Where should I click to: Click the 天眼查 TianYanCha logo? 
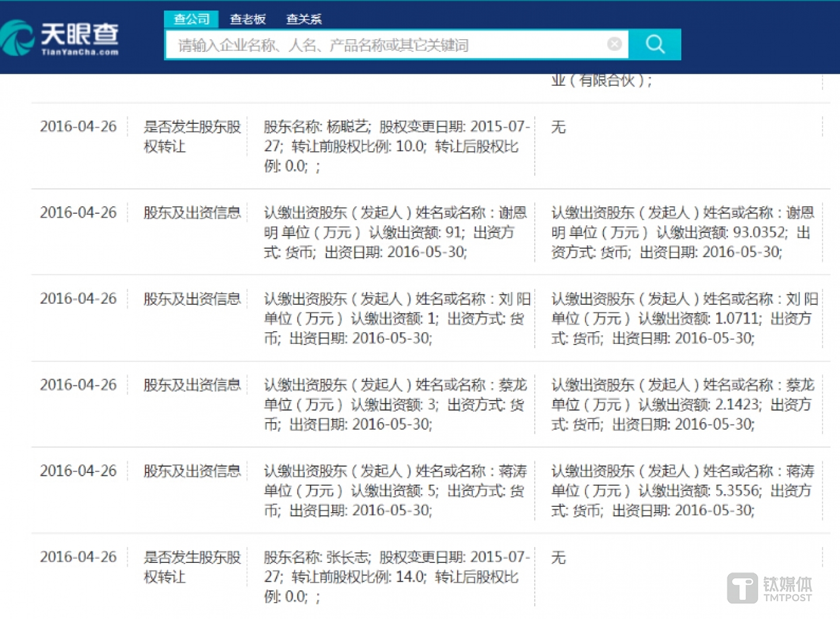(61, 38)
